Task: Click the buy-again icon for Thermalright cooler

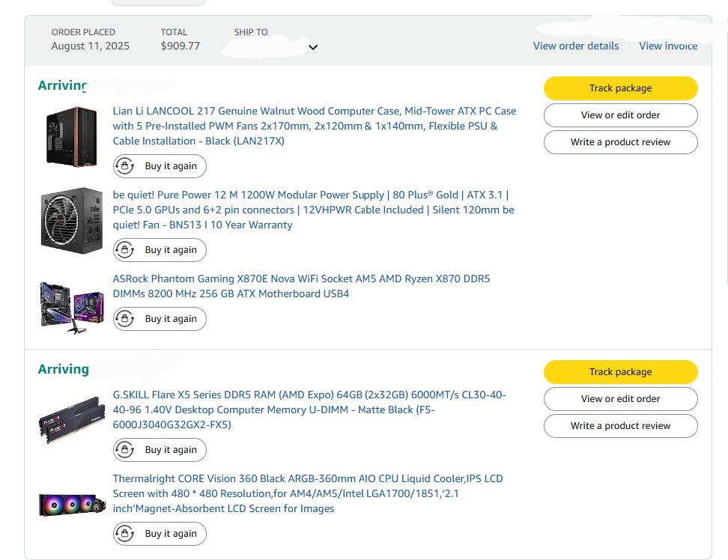Action: [x=125, y=534]
